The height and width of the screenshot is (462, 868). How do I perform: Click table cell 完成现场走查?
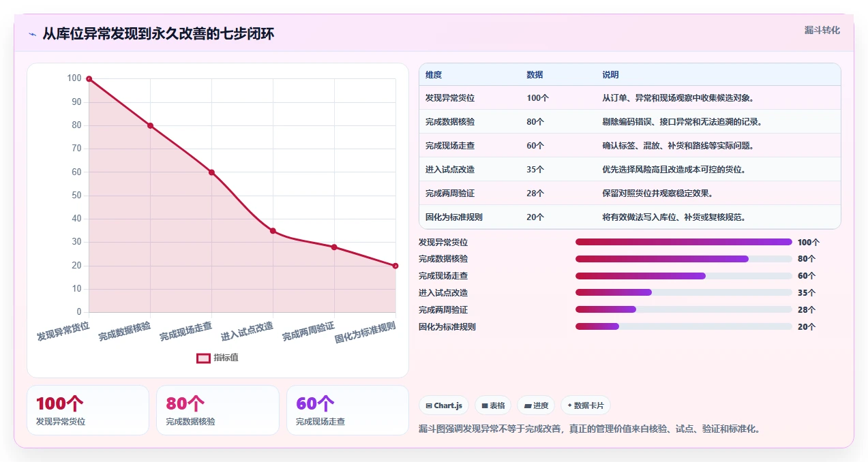coord(450,146)
